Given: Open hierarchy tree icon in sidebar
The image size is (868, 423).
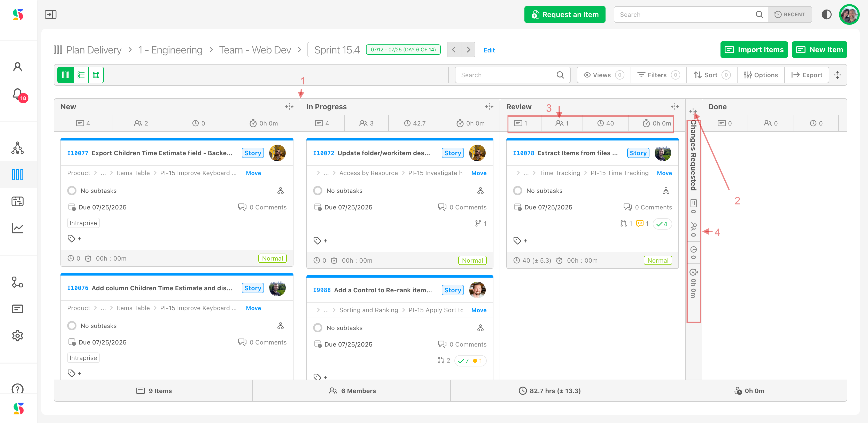Looking at the screenshot, I should (x=18, y=148).
